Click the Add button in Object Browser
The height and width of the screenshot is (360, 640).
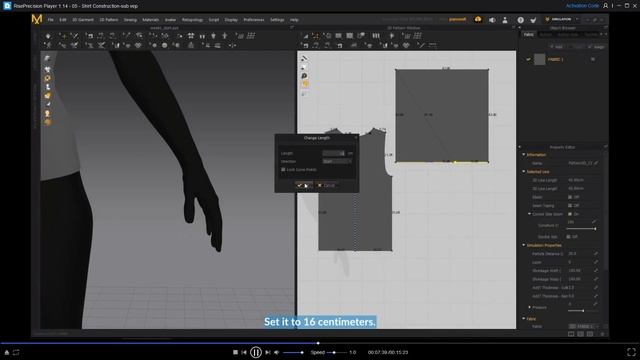pyautogui.click(x=556, y=47)
